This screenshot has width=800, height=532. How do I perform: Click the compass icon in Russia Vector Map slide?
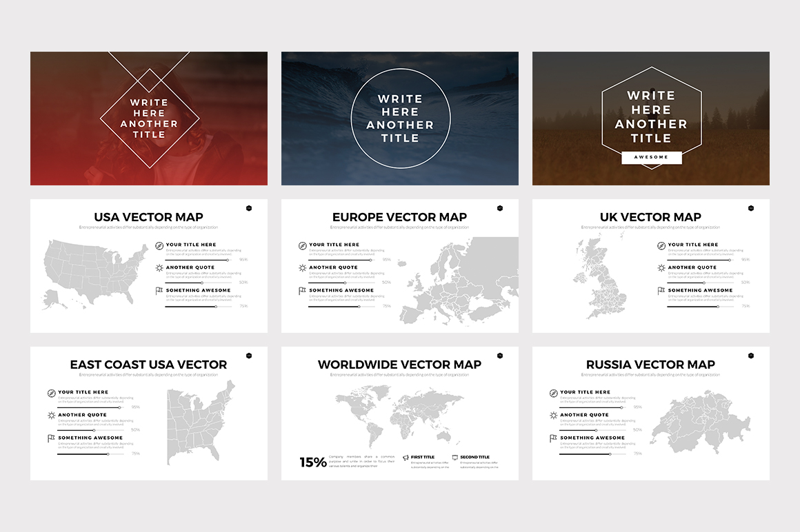(554, 393)
